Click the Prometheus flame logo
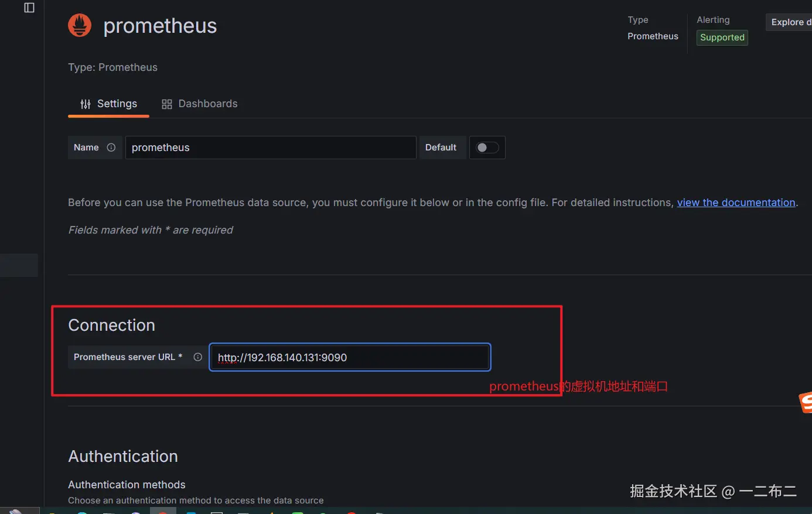The image size is (812, 514). tap(80, 25)
